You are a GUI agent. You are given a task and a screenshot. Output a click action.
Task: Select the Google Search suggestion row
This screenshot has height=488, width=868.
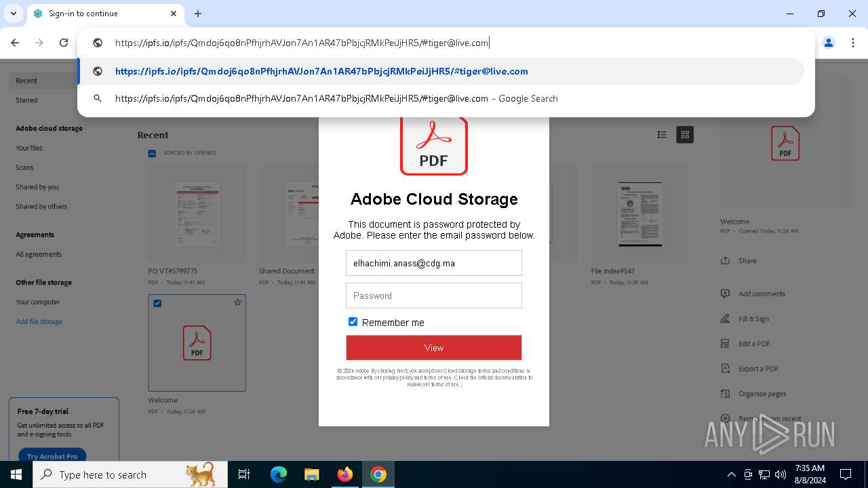(x=441, y=98)
